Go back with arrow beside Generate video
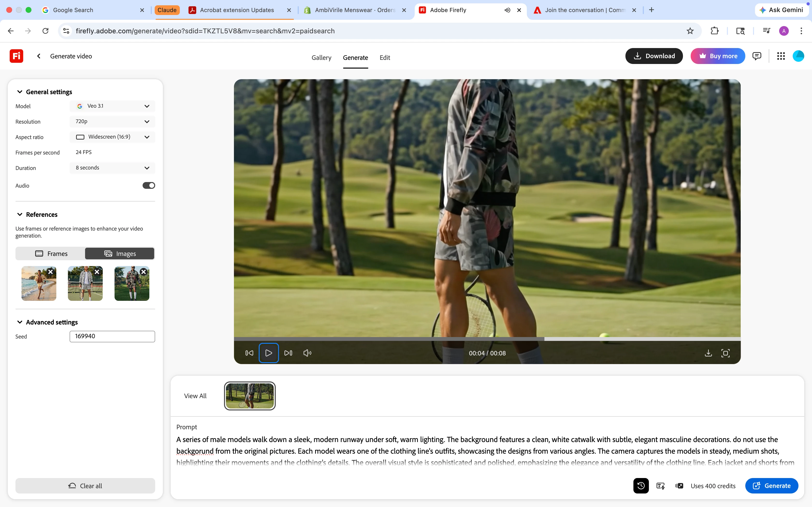Screen dimensions: 812x507 click(x=39, y=56)
